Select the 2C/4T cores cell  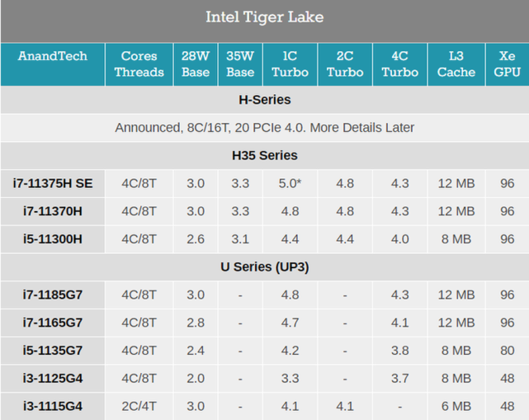(139, 406)
